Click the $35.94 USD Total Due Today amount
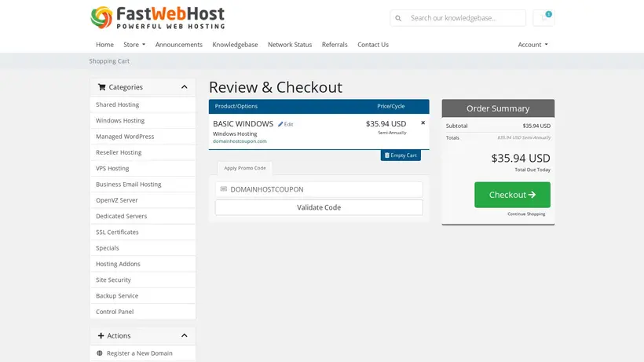 coord(521,159)
